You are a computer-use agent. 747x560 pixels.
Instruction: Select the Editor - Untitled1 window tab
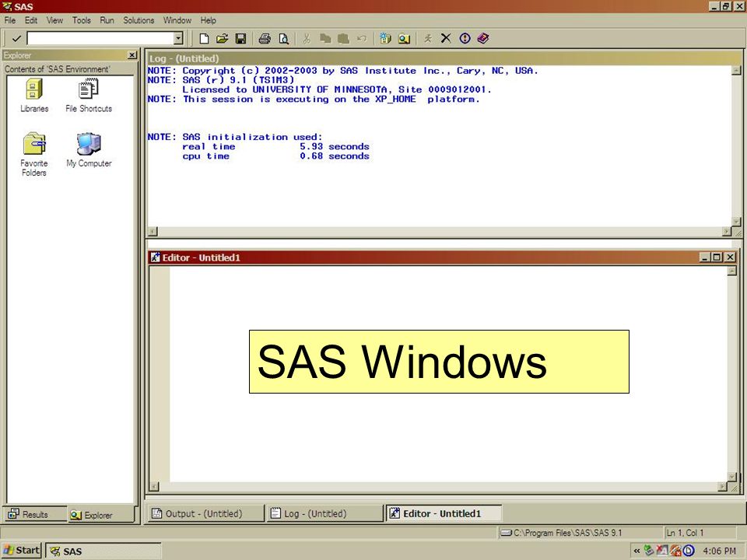pos(444,513)
